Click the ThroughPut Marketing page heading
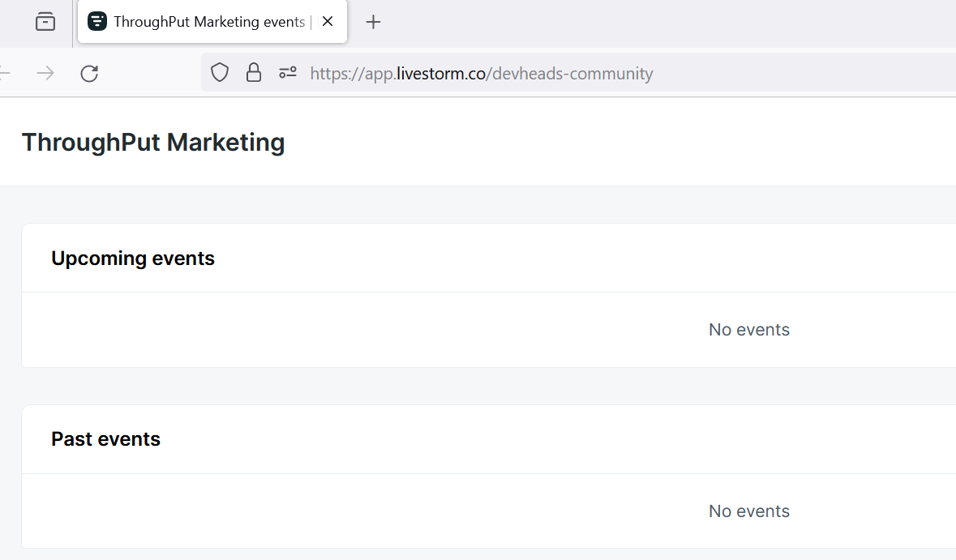The width and height of the screenshot is (956, 560). [x=153, y=143]
